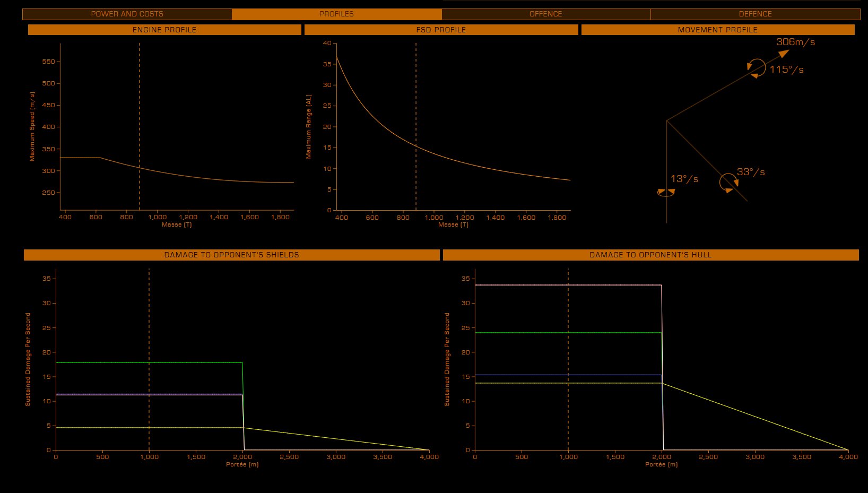Click the yaw rotation icon below 13°/s
Viewport: 868px width, 493px height.
point(666,193)
